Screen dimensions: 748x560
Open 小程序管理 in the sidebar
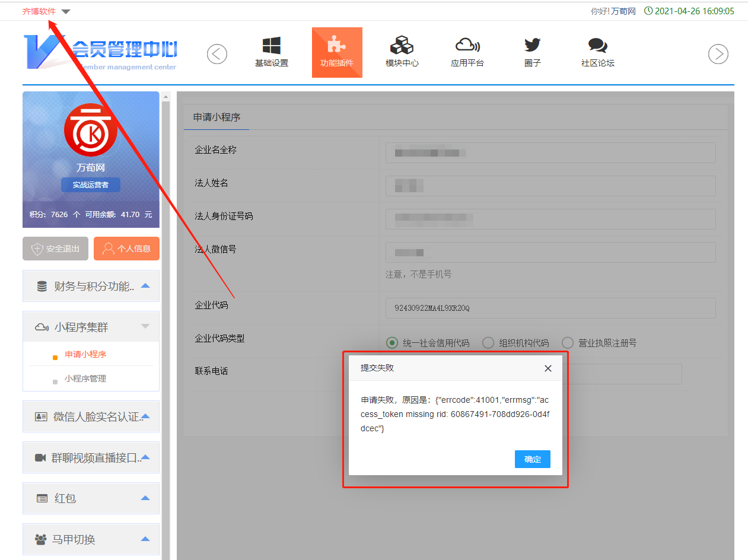[85, 378]
